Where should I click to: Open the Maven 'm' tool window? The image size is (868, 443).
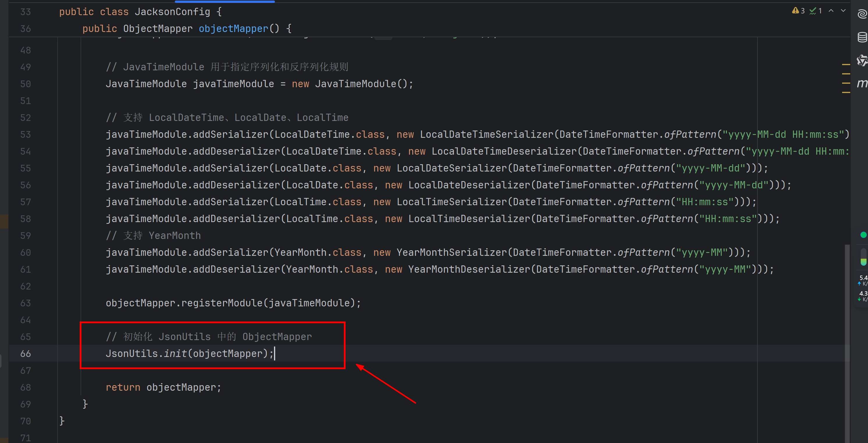(x=862, y=83)
